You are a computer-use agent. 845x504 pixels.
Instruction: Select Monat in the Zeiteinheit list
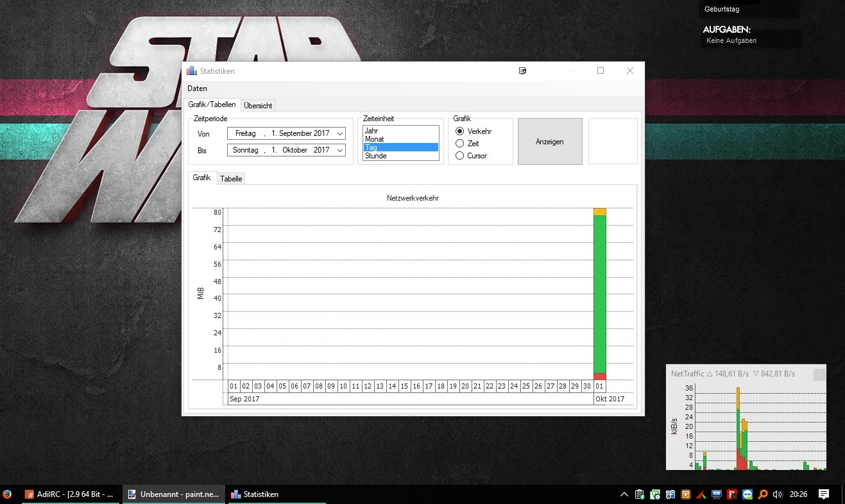(375, 139)
